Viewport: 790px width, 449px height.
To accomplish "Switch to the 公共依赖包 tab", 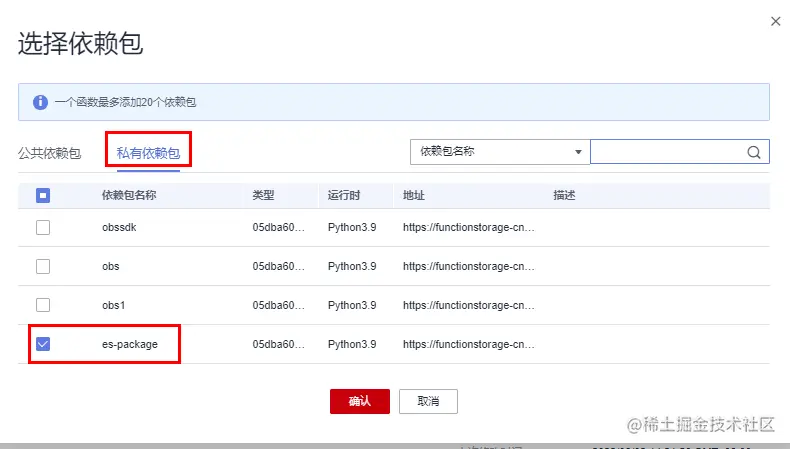I will [x=49, y=153].
